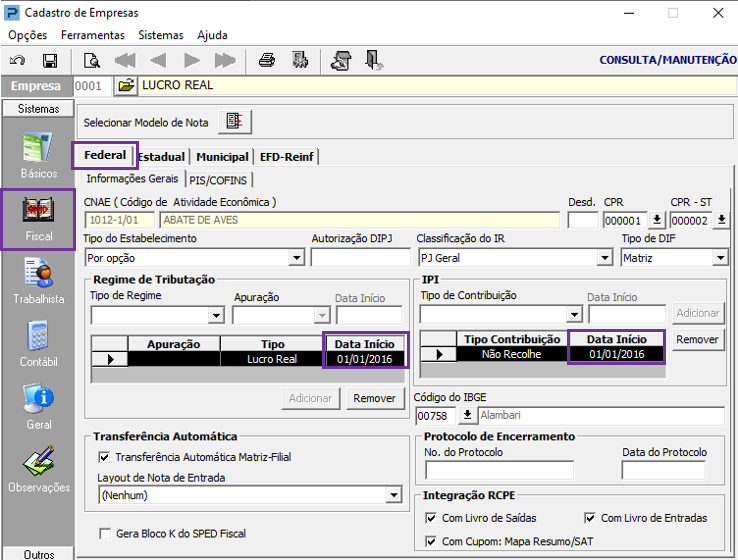This screenshot has width=738, height=560.
Task: Open the Opções menu
Action: [28, 35]
